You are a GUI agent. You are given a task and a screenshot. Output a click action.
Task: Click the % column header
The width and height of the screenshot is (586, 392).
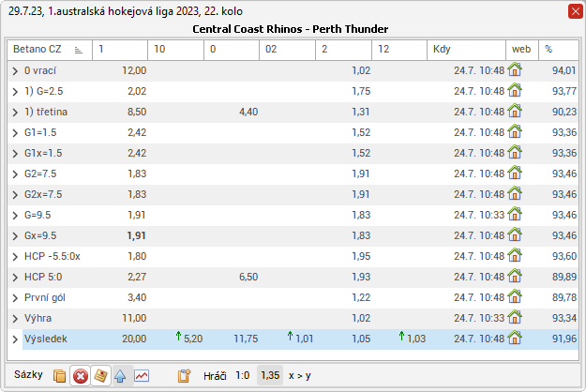[560, 49]
